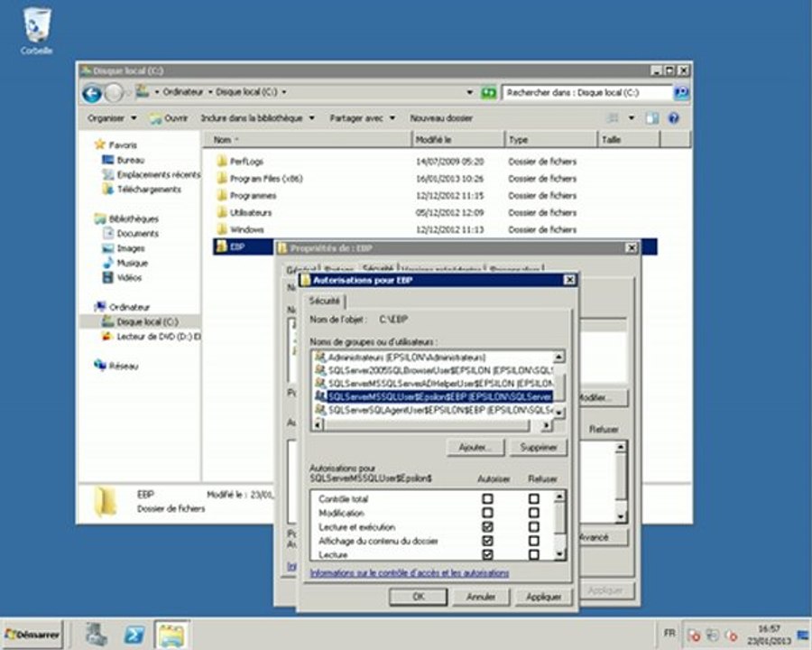The width and height of the screenshot is (812, 650).
Task: Click the Explorer forward arrow button
Action: coord(114,93)
